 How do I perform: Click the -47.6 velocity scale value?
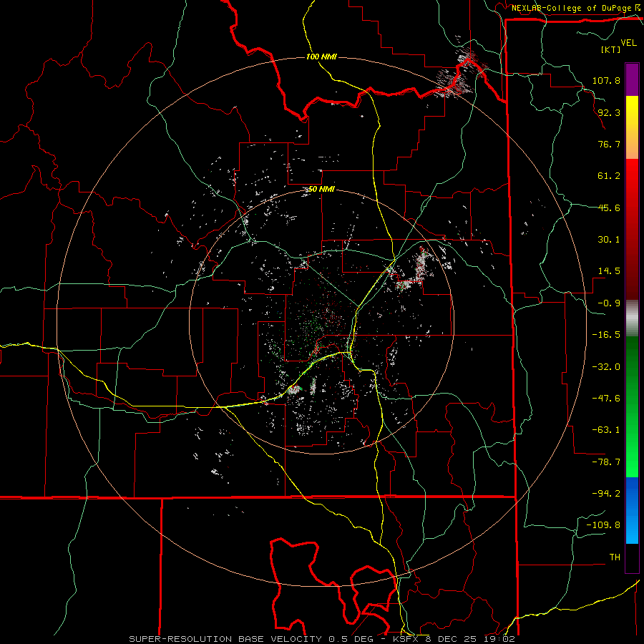pos(606,399)
